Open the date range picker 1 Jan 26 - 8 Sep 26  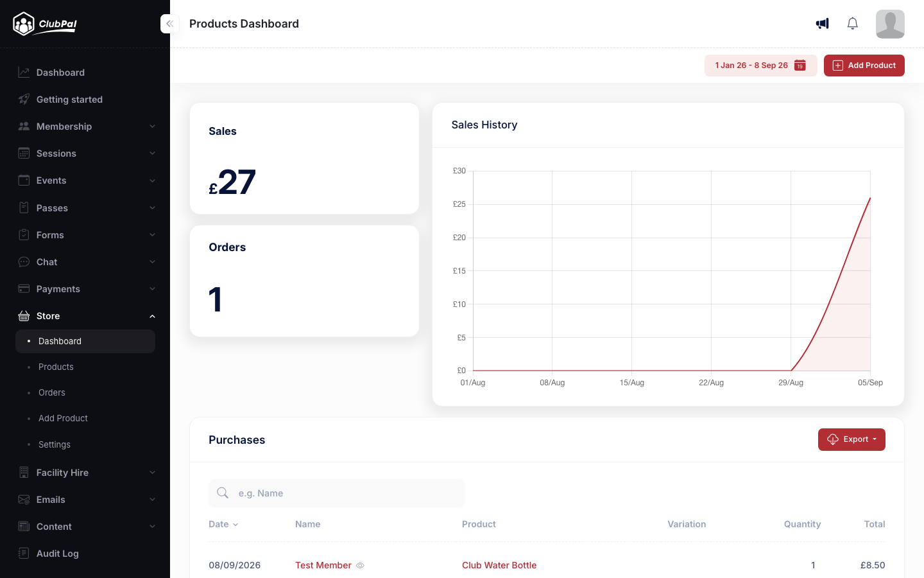760,66
